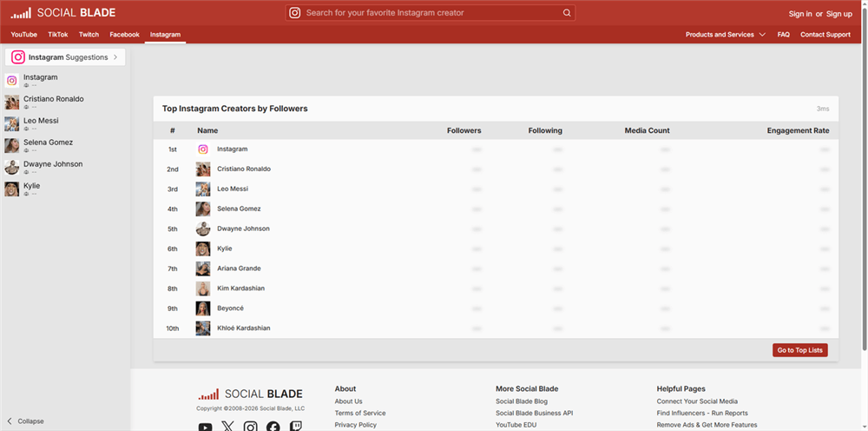Viewport: 868px width, 431px height.
Task: Expand Instagram Suggestions chevron
Action: 115,57
